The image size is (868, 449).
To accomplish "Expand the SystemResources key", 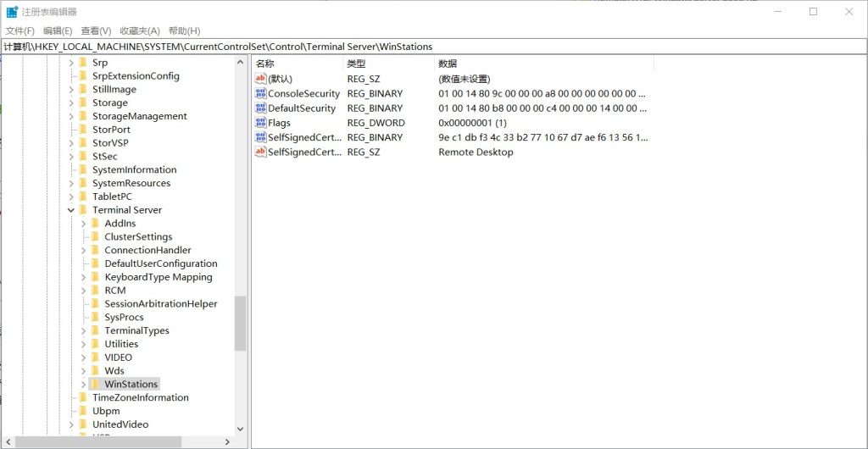I will [x=71, y=183].
